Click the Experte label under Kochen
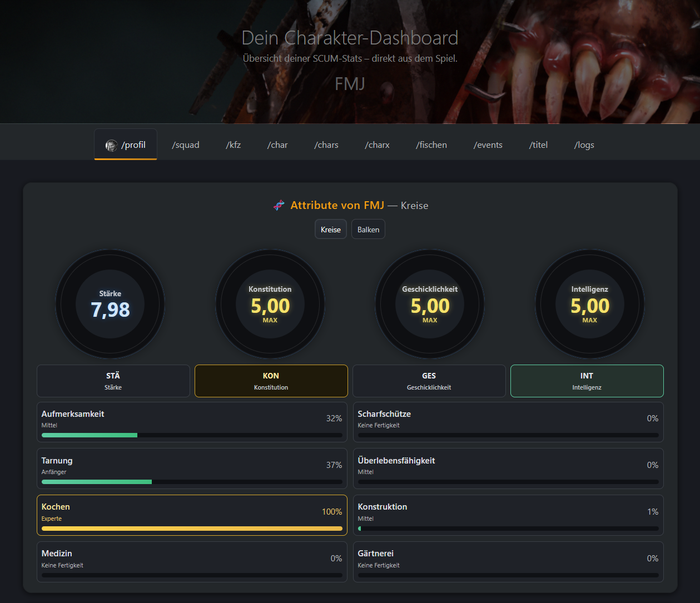This screenshot has width=700, height=603. [52, 519]
